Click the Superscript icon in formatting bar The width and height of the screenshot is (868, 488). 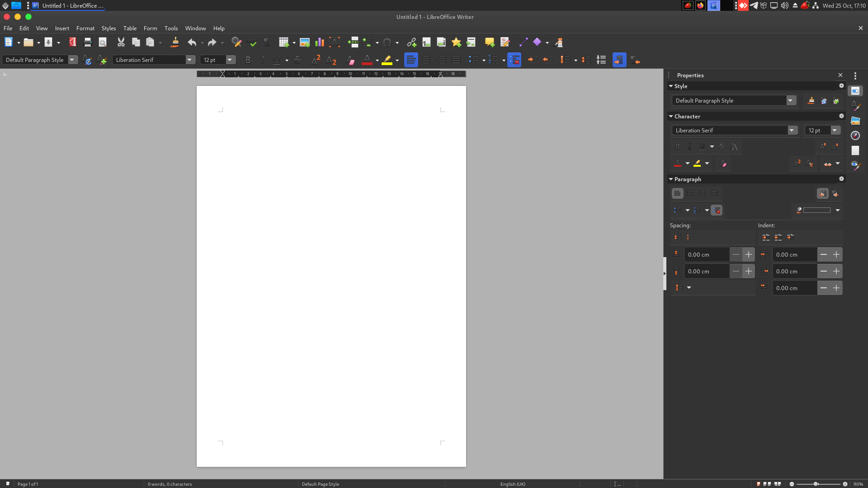tap(316, 60)
